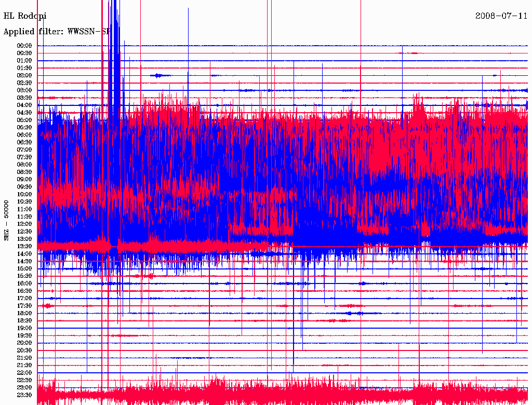Click the 06:30 time label
This screenshot has height=405, width=532.
(24, 142)
